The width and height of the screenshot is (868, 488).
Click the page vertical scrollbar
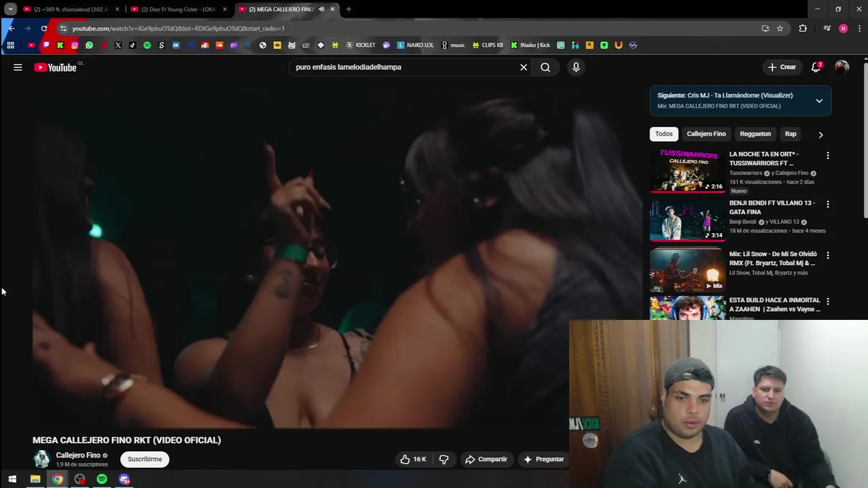click(865, 139)
